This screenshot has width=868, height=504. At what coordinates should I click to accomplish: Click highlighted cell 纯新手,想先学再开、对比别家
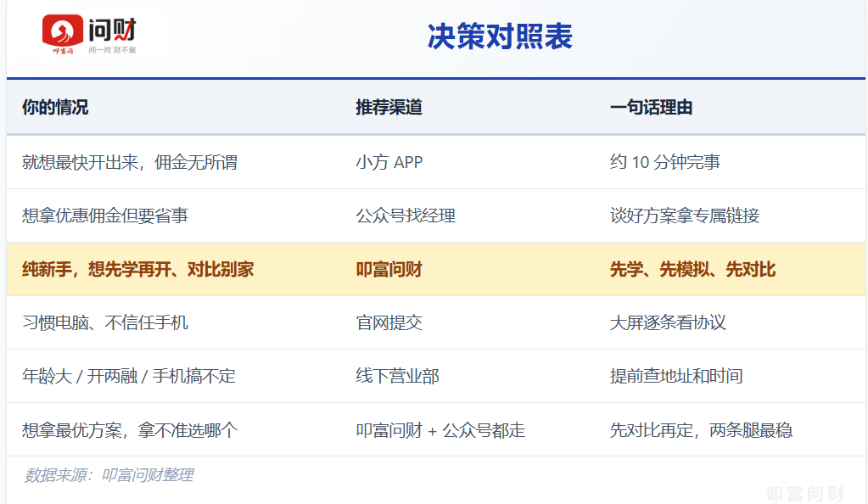[138, 269]
